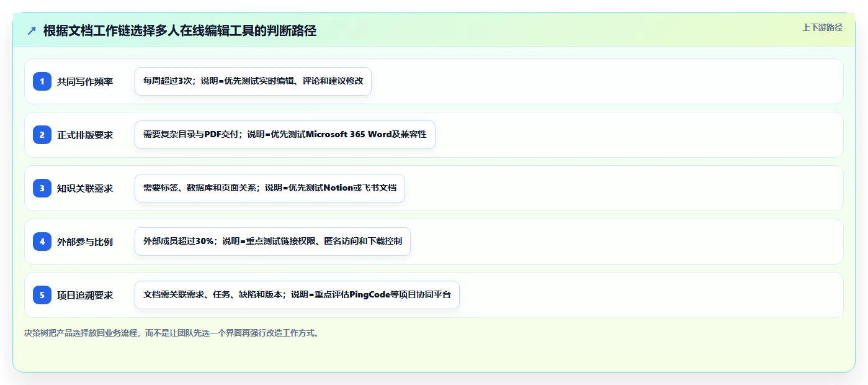Select step number 3 badge
Viewport: 868px width, 385px height.
(42, 188)
